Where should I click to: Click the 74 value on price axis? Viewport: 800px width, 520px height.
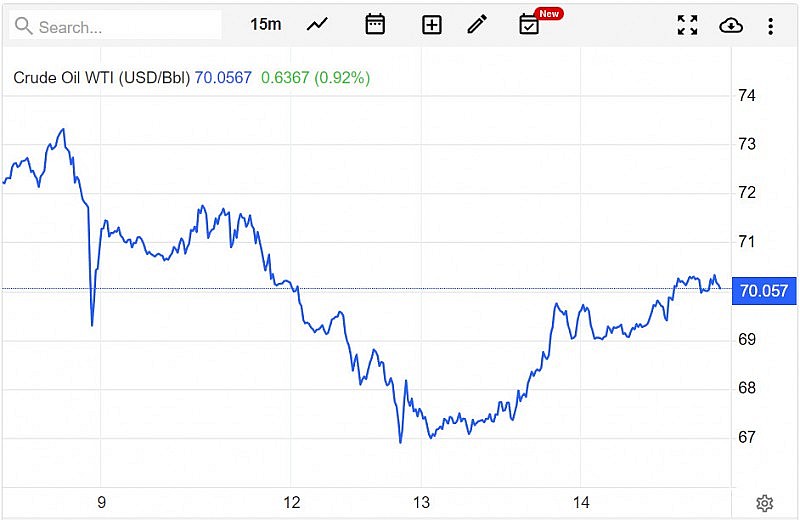[746, 96]
